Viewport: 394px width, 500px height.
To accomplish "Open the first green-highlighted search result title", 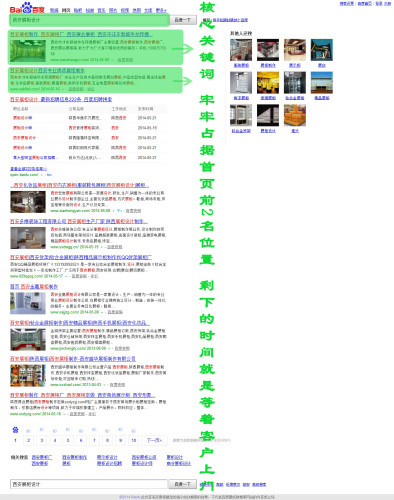I will click(x=81, y=34).
